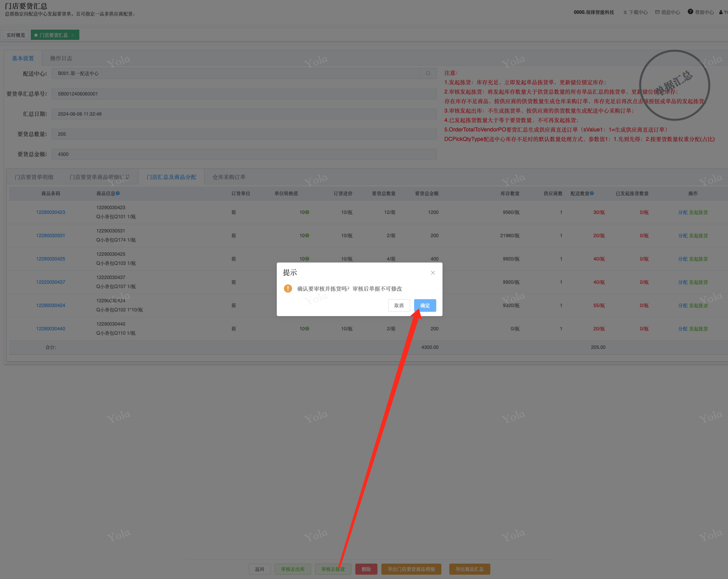Viewport: 728px width, 579px height.
Task: Click the 55/瓶 delivery quantity cell
Action: [x=599, y=305]
